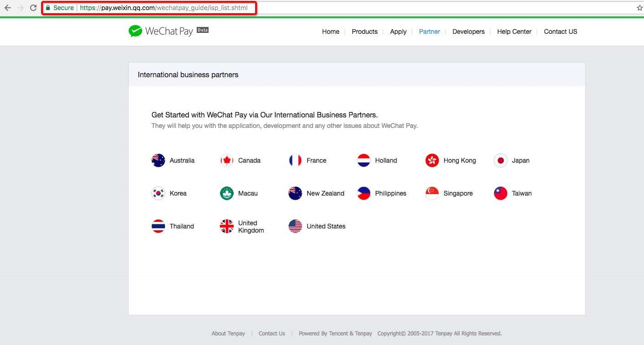Click the 'They will help you' description text

tap(284, 126)
